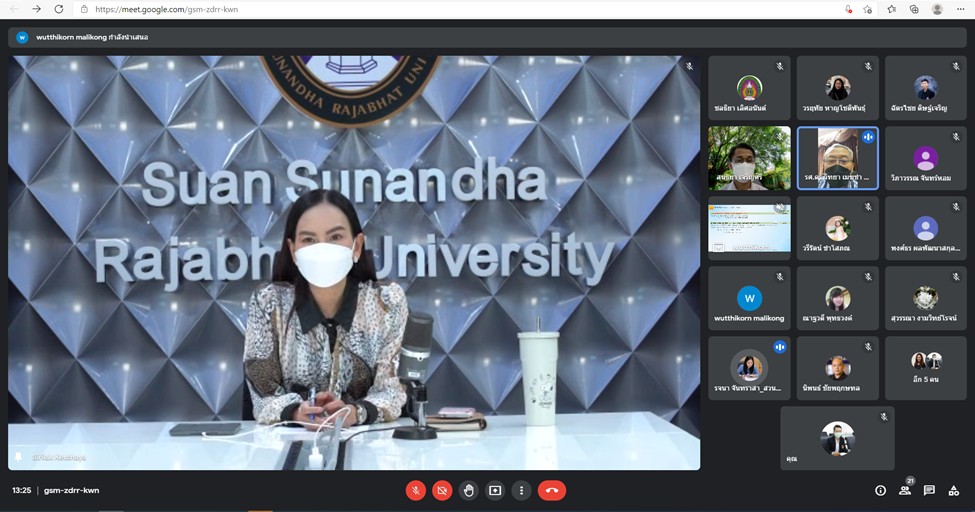975x512 pixels.
Task: Open the chat messages panel
Action: [929, 490]
